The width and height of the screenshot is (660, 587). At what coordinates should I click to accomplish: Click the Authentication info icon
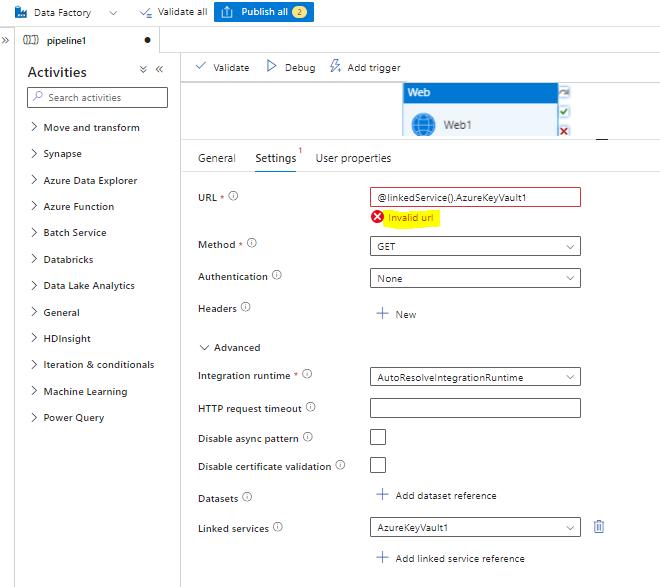[277, 275]
